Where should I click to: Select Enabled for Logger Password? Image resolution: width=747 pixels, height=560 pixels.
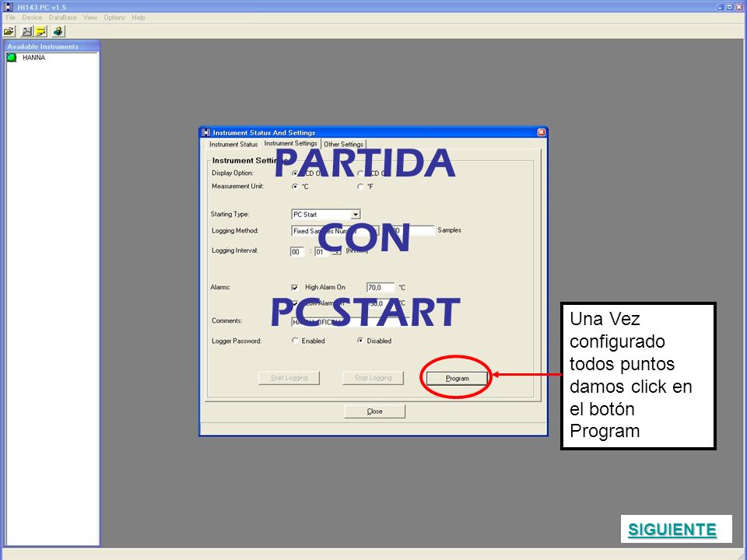click(295, 341)
